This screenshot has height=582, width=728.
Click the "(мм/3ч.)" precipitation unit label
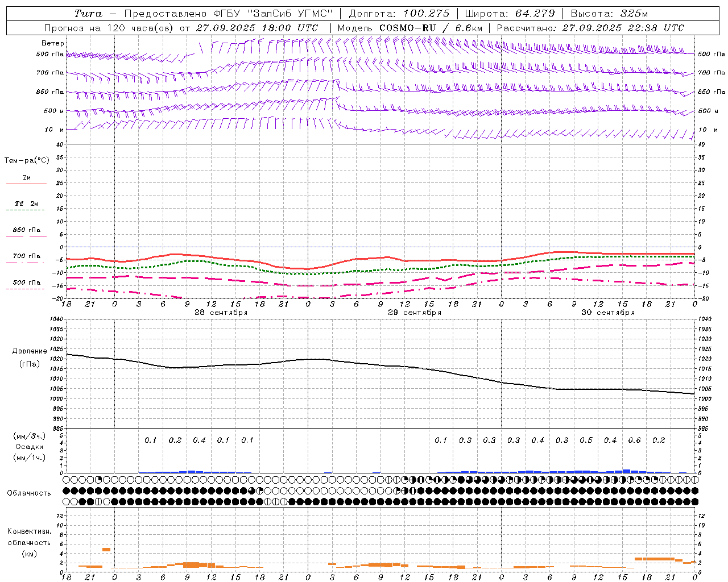[x=30, y=436]
